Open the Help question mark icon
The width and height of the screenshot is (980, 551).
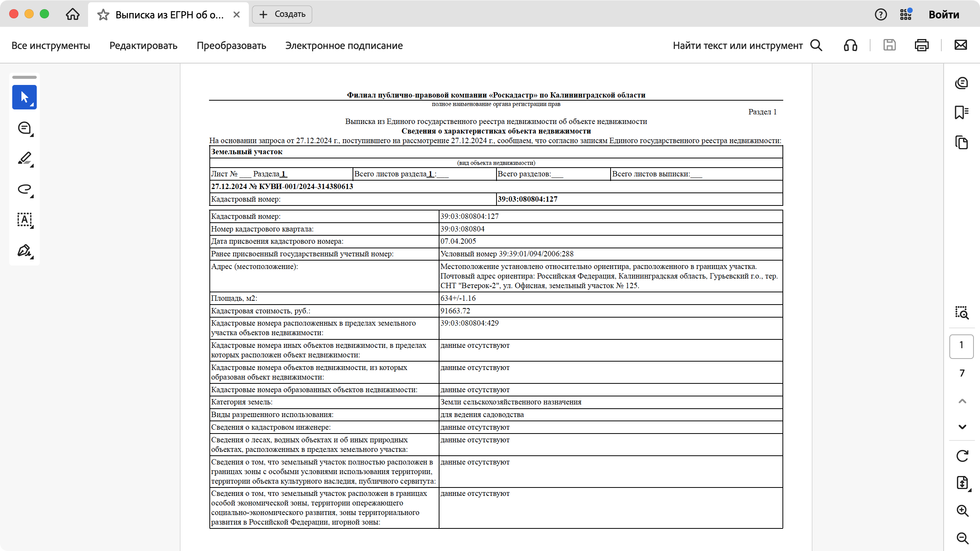tap(880, 15)
